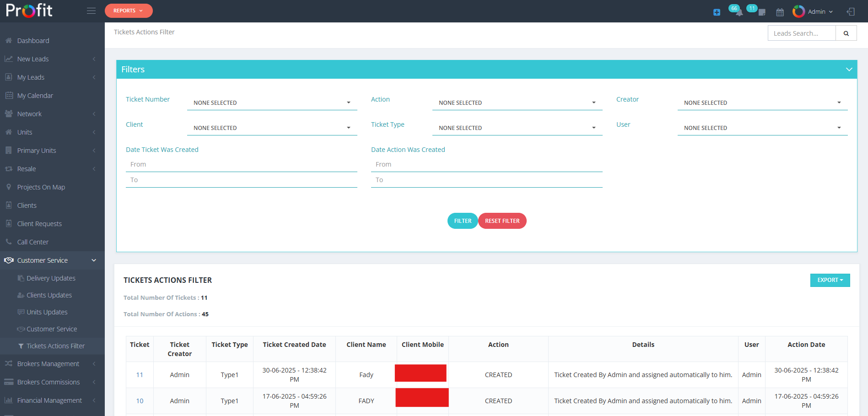
Task: Click the Customer Service handshake icon
Action: (x=9, y=260)
